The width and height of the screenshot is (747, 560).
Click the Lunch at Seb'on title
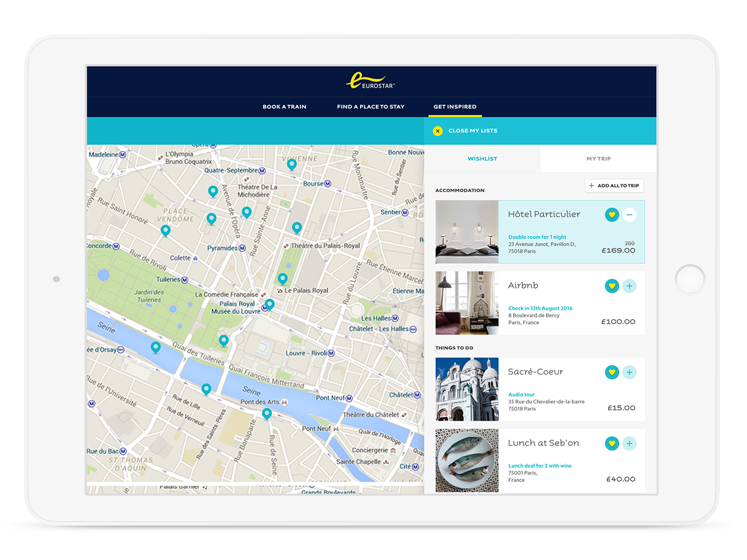pos(544,443)
